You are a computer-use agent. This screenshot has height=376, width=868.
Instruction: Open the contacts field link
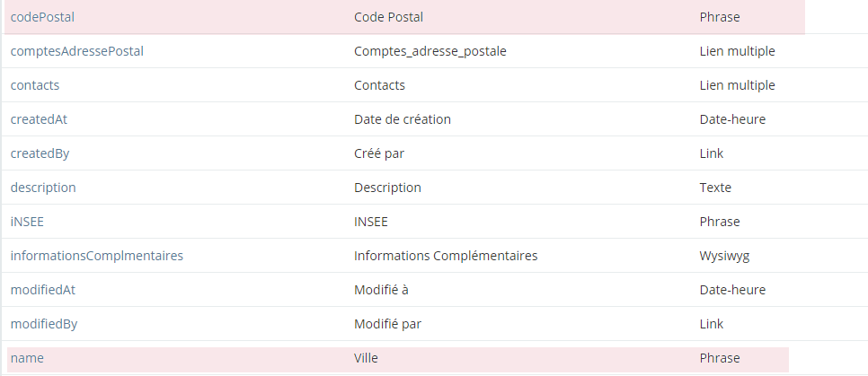[35, 85]
